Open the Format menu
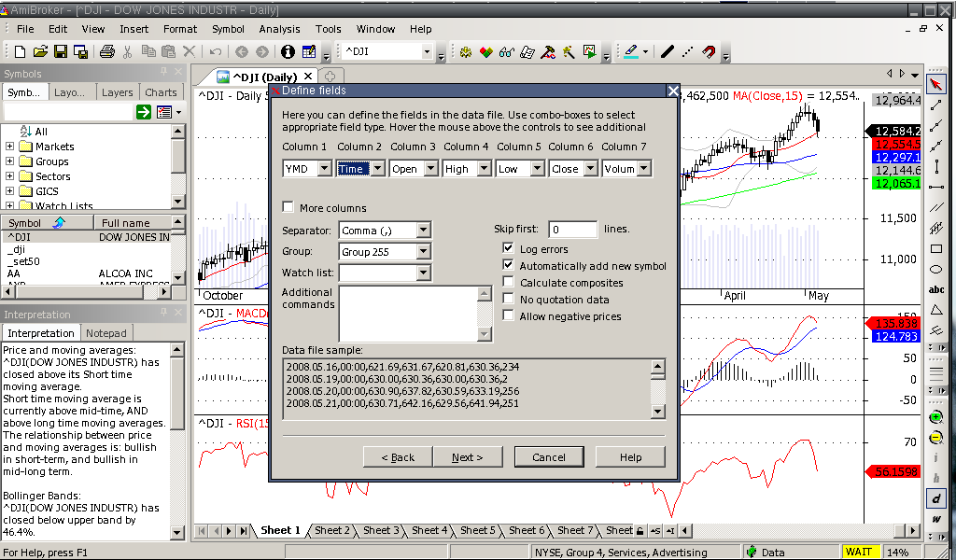Image resolution: width=956 pixels, height=560 pixels. 180,29
